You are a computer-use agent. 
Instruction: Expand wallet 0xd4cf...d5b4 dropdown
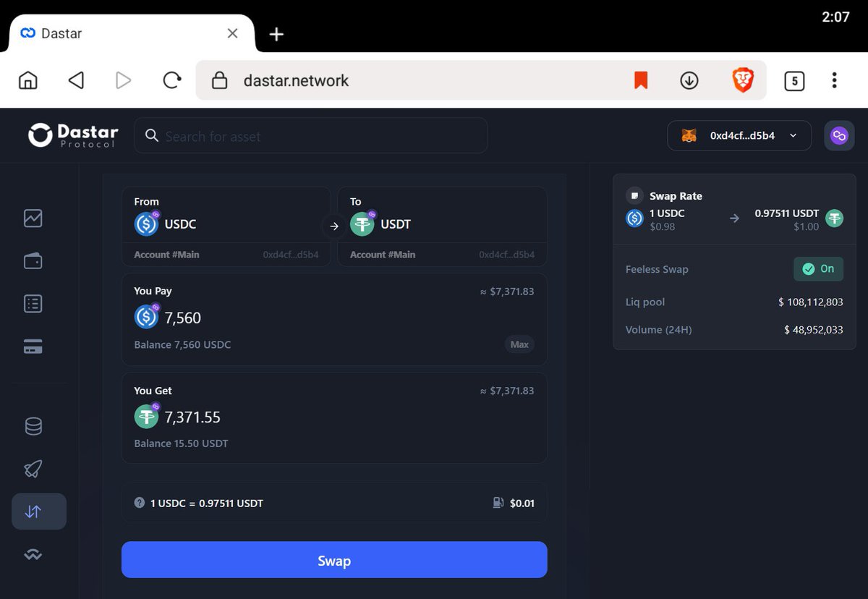pyautogui.click(x=739, y=135)
